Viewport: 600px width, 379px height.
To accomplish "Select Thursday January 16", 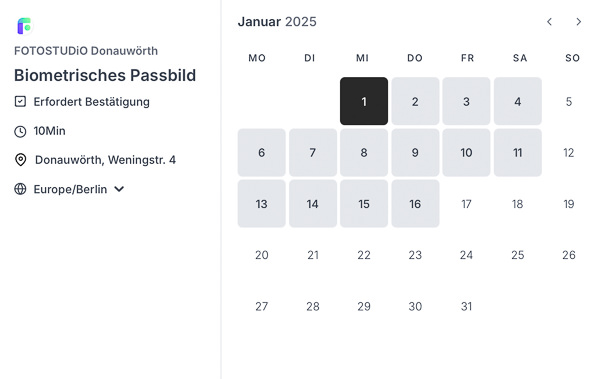I will click(x=415, y=204).
